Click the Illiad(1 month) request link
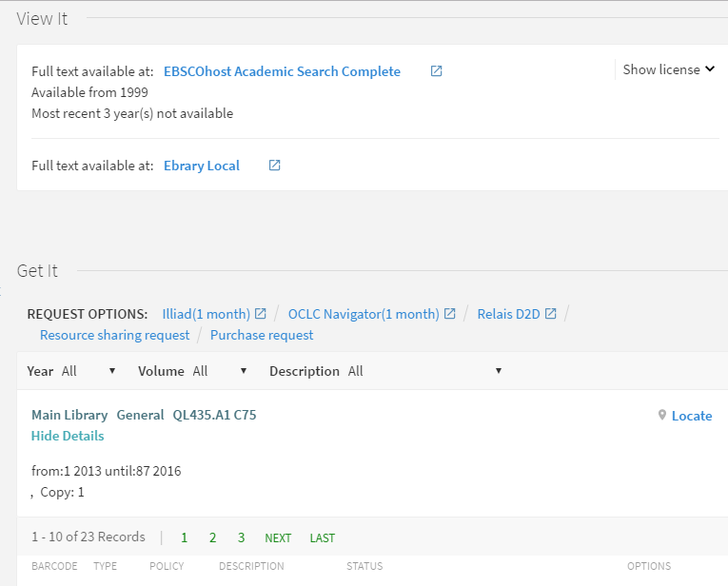This screenshot has width=728, height=586. pyautogui.click(x=206, y=314)
